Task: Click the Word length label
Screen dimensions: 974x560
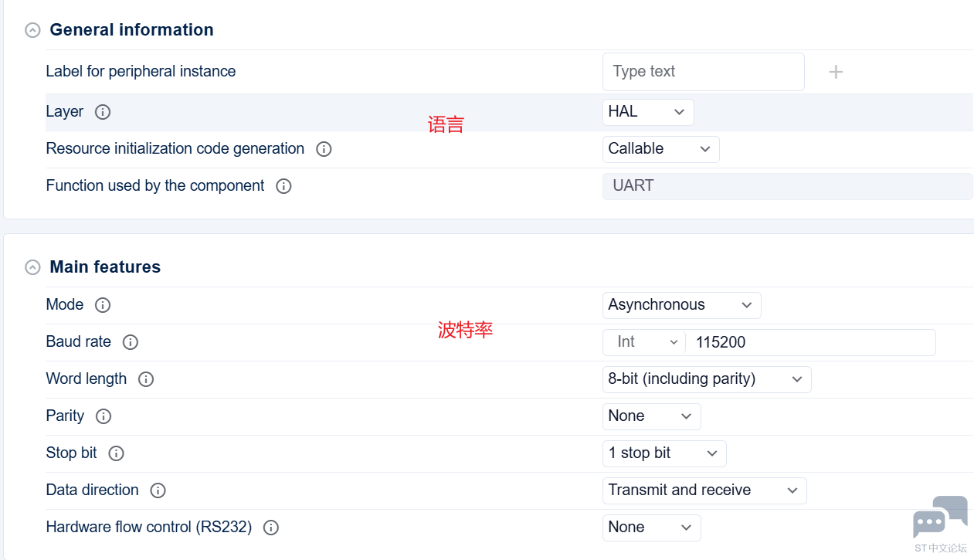Action: [x=87, y=379]
